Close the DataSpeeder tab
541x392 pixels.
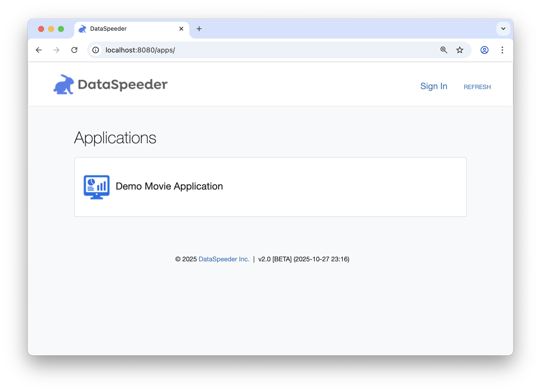pyautogui.click(x=181, y=29)
